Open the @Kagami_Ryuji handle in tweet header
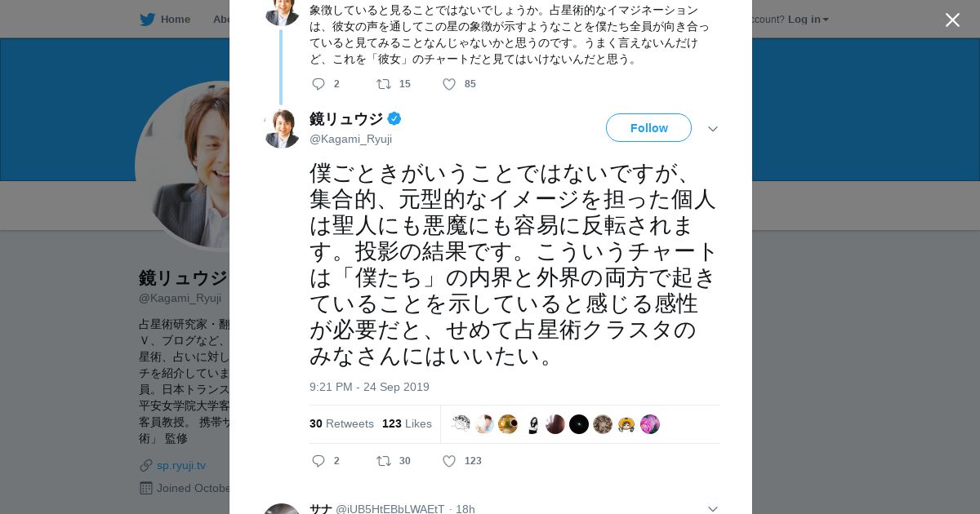 [x=350, y=139]
